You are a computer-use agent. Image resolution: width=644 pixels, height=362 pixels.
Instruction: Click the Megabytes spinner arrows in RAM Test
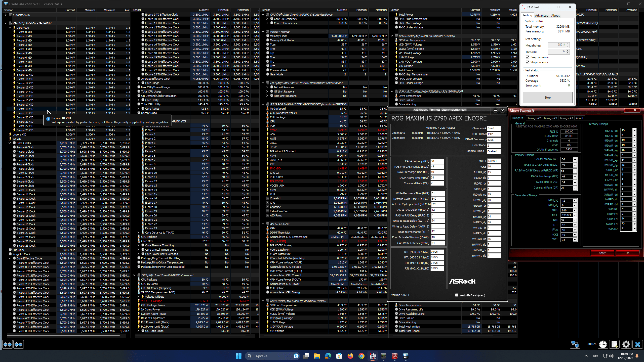(568, 45)
